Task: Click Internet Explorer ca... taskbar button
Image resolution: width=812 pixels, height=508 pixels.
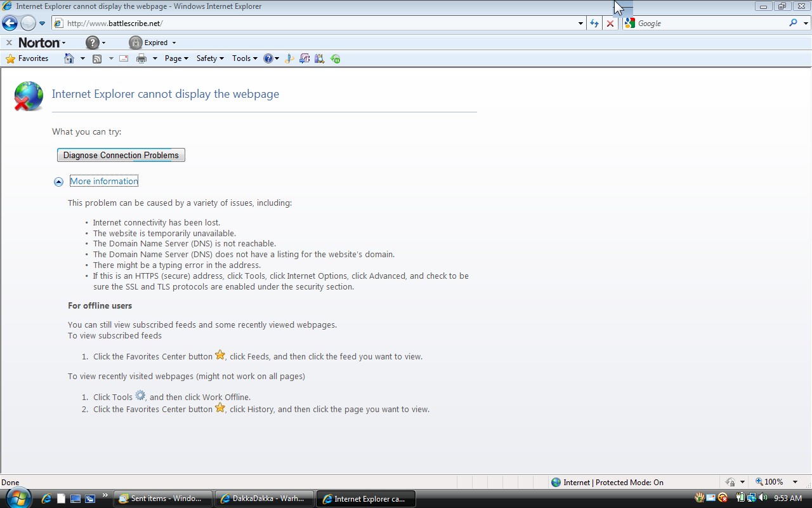Action: [366, 498]
